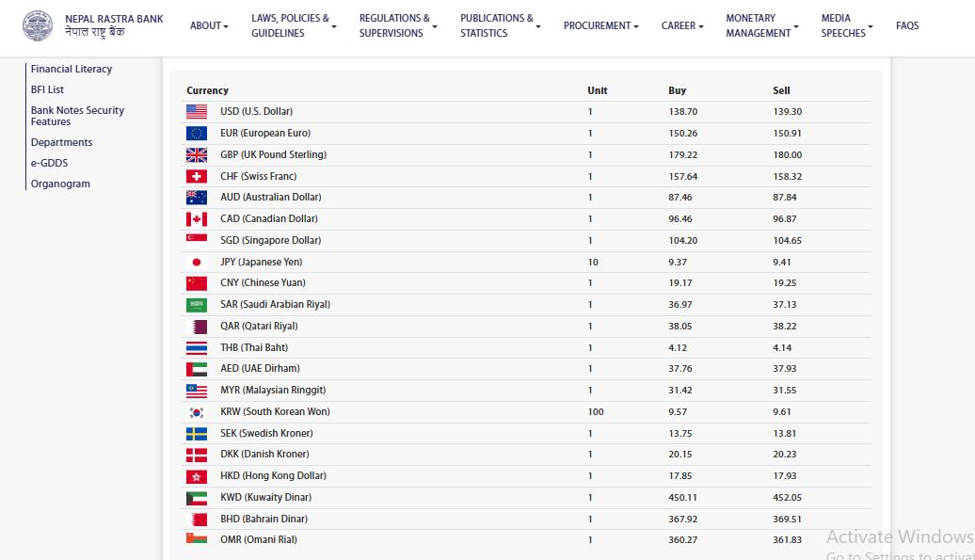Click the CNY Chinese flag icon
This screenshot has width=975, height=560.
(197, 283)
